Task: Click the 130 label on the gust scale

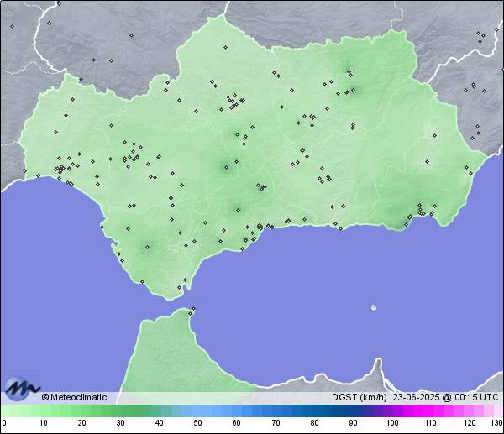Action: (x=496, y=423)
